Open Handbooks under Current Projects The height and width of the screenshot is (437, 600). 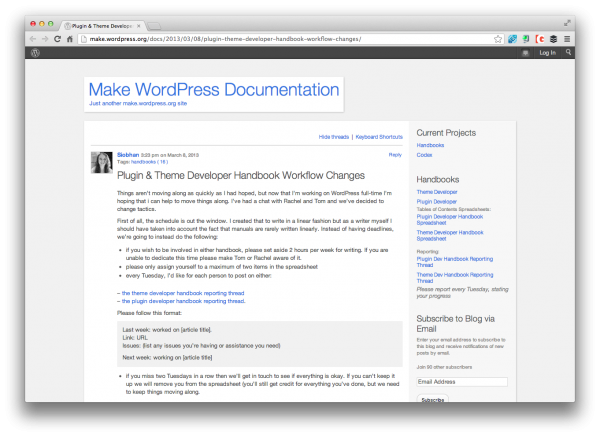click(430, 145)
